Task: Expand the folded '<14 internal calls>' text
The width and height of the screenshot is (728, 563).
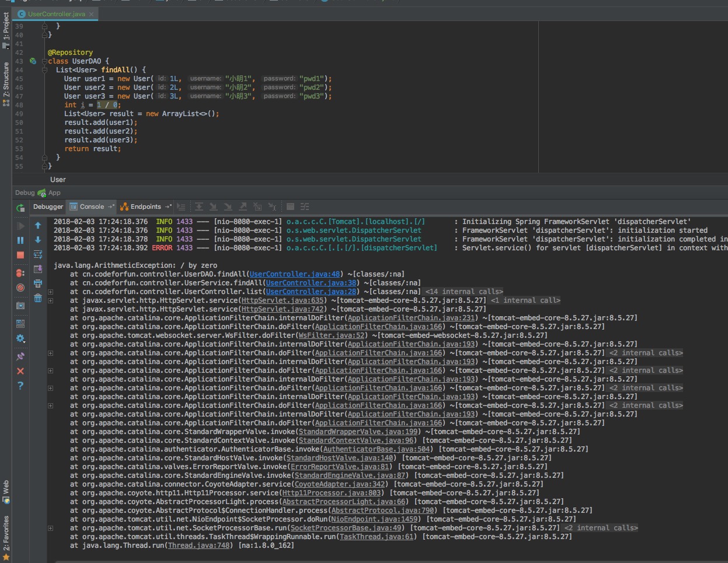Action: click(464, 292)
